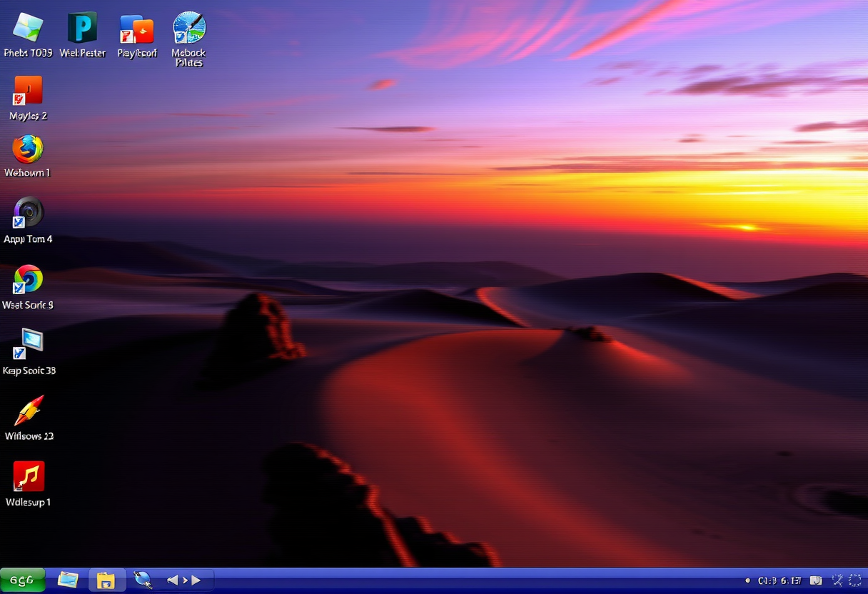Click the clock in the system tray
Image resolution: width=868 pixels, height=594 pixels.
point(779,581)
